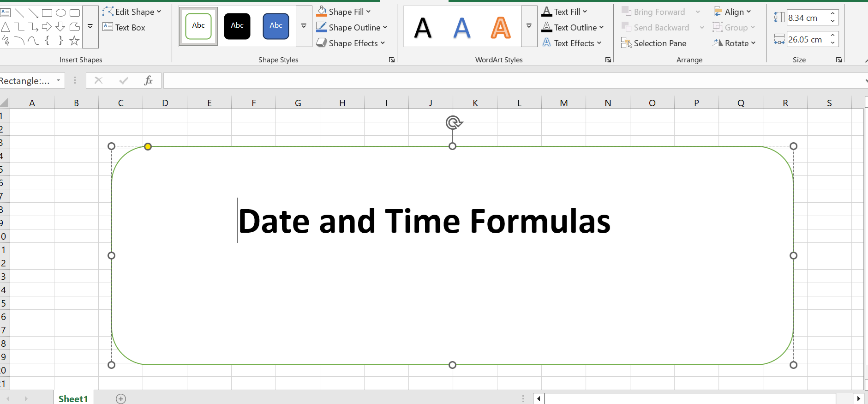Add a new sheet with plus button
This screenshot has height=404, width=868.
[x=121, y=398]
